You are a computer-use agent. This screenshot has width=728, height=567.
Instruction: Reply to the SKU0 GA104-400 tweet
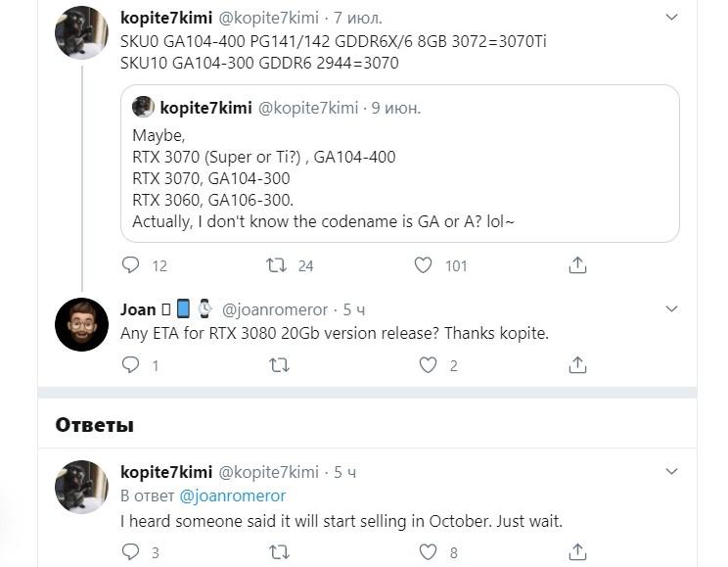131,264
